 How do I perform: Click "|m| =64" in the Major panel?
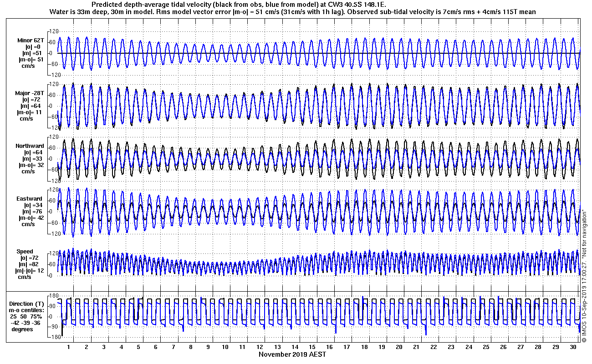31,106
